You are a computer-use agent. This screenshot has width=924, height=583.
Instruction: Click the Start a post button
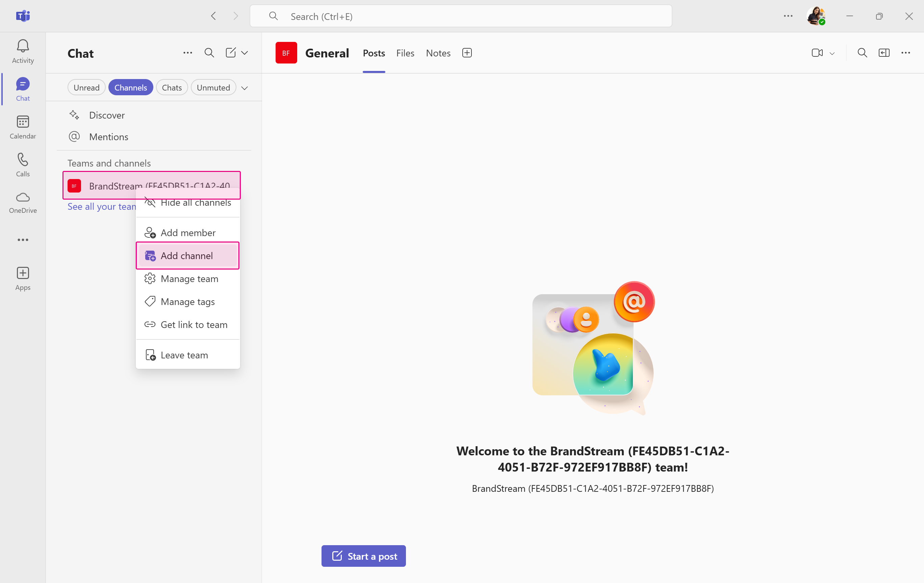click(x=363, y=556)
